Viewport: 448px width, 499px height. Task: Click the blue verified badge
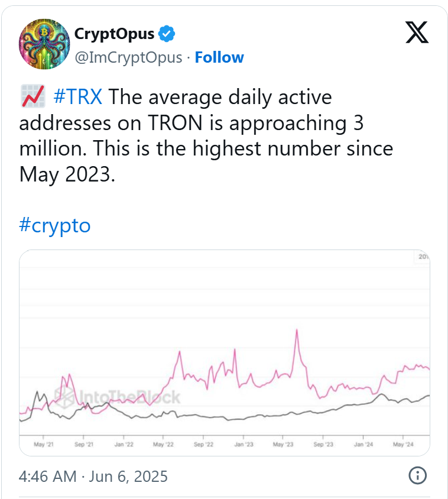(x=167, y=34)
